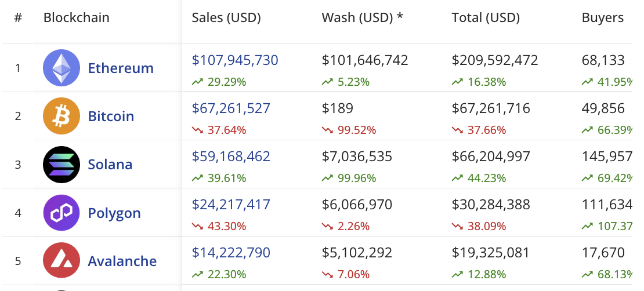View the Avalanche blockchain page
Image resolution: width=644 pixels, height=291 pixels.
[122, 261]
